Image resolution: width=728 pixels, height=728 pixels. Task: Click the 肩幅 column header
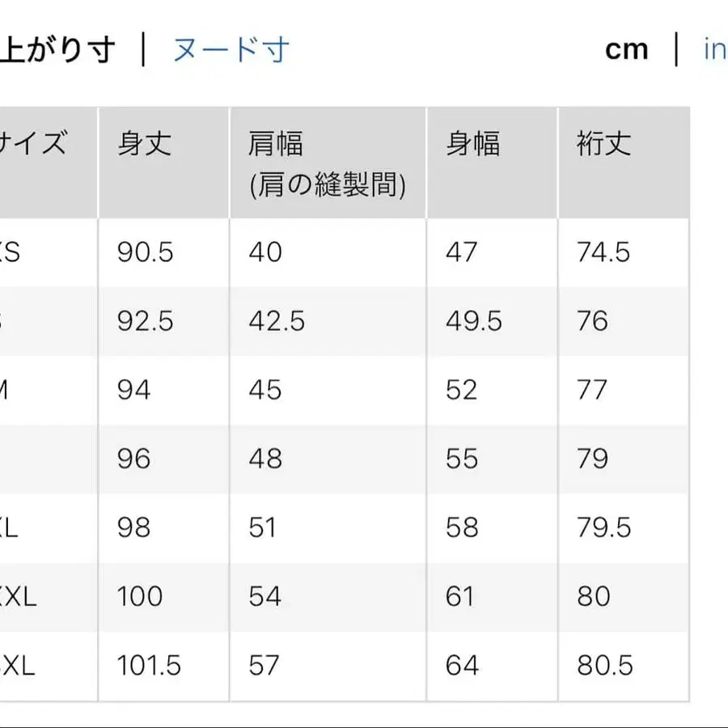[276, 144]
